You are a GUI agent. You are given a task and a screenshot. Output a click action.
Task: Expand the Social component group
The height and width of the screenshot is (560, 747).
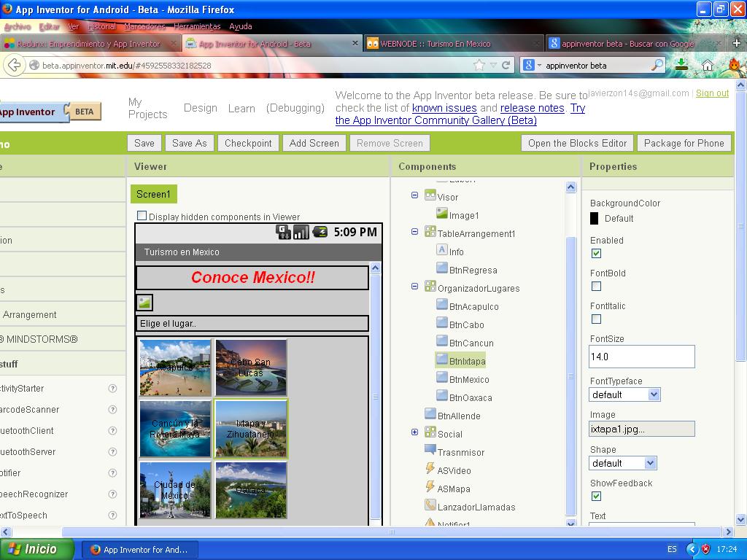point(414,432)
